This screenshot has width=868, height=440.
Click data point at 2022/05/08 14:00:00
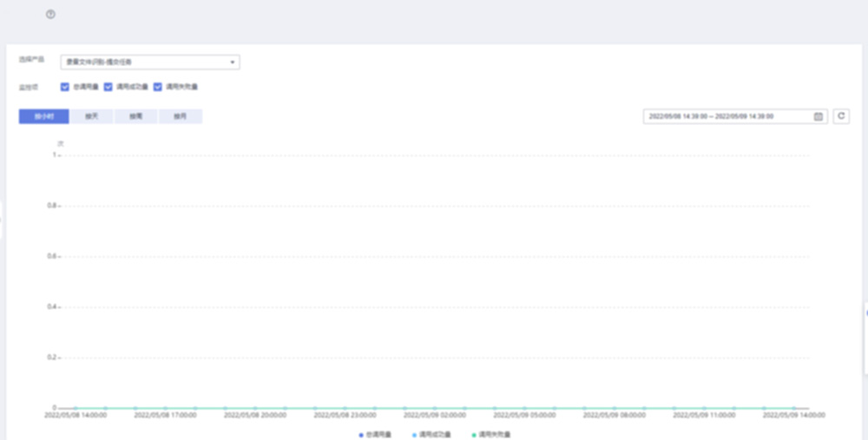[x=76, y=409]
